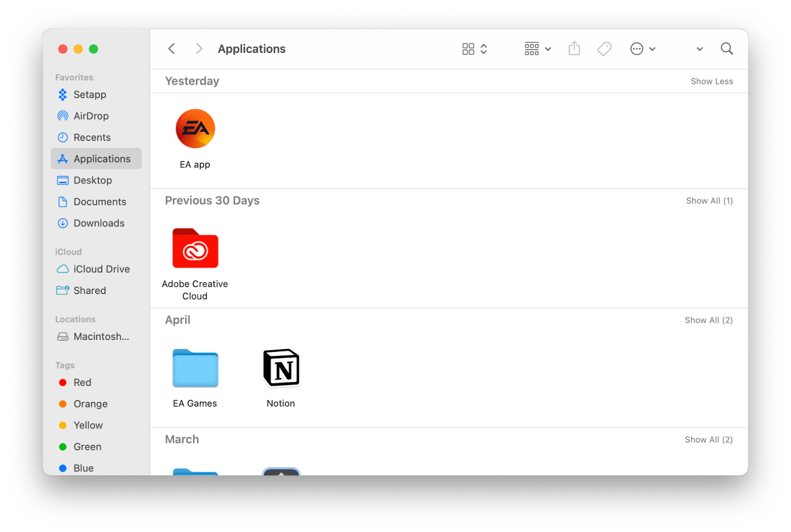Viewport: 791px width, 532px height.
Task: Click the yellow minimize button
Action: 78,49
